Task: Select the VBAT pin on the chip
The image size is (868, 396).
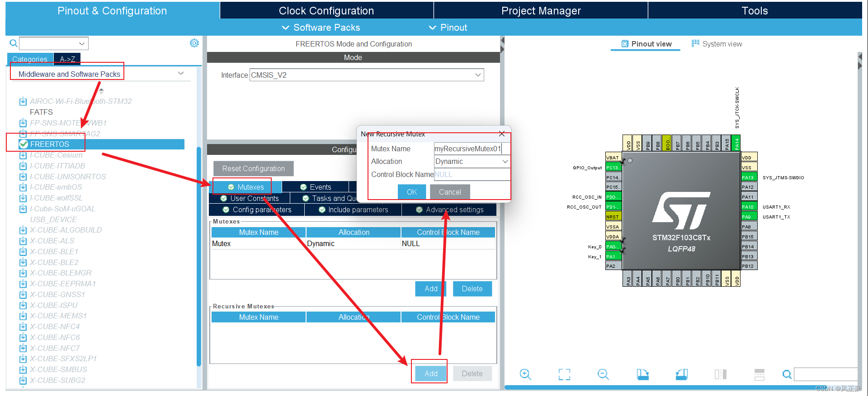Action: pyautogui.click(x=613, y=158)
